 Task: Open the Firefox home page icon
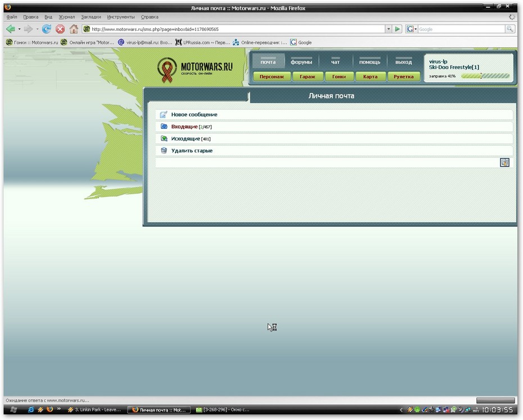pos(74,29)
